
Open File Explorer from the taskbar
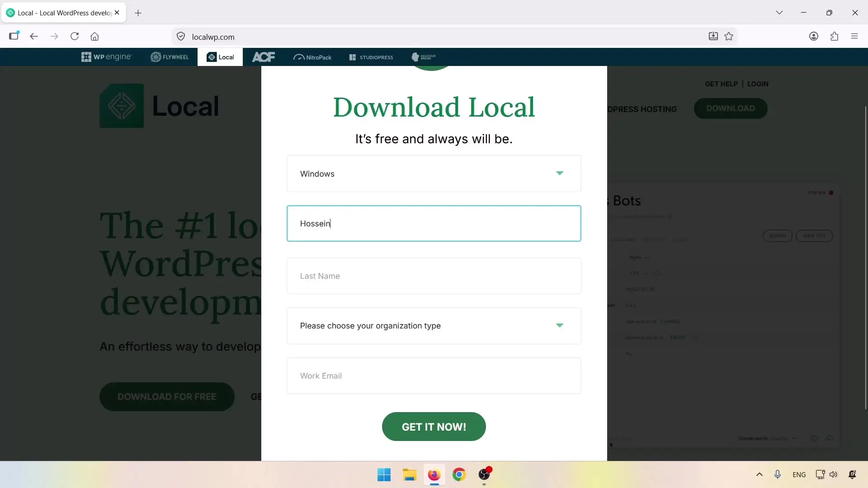click(x=409, y=475)
